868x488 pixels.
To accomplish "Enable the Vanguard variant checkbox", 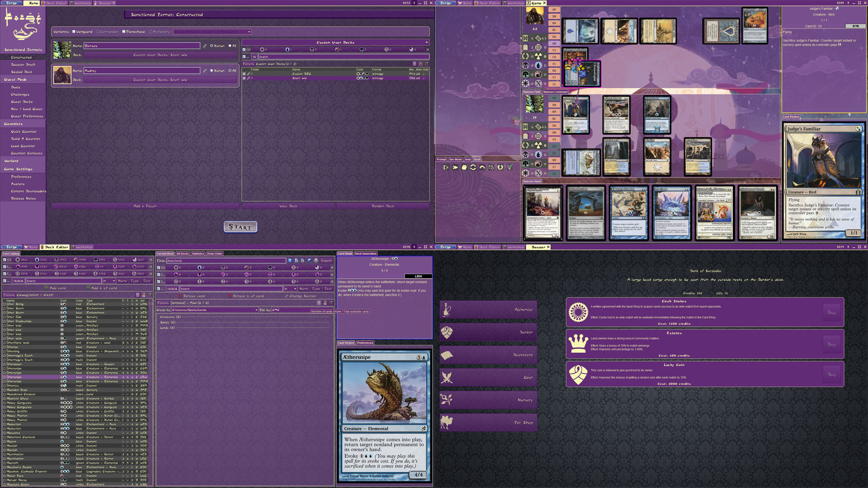I will [74, 32].
